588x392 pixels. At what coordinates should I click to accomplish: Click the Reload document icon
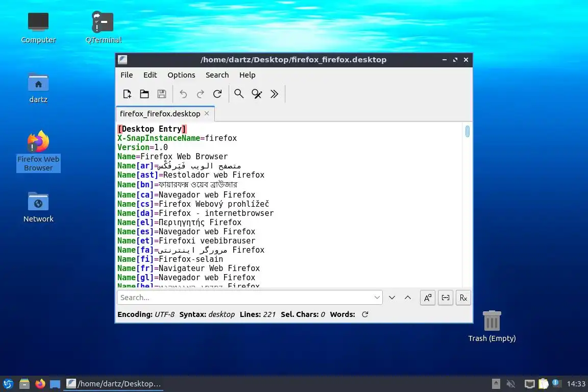217,94
